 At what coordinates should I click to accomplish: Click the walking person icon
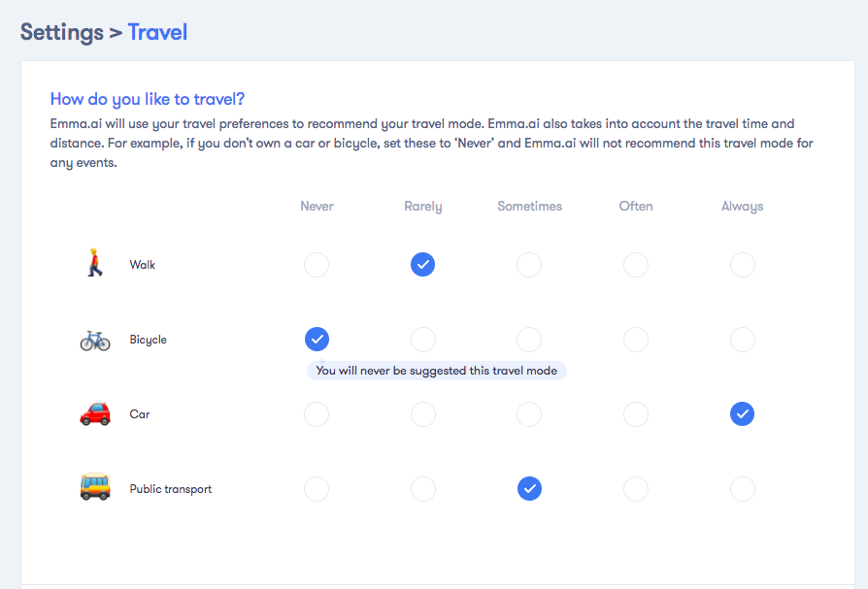tap(95, 263)
